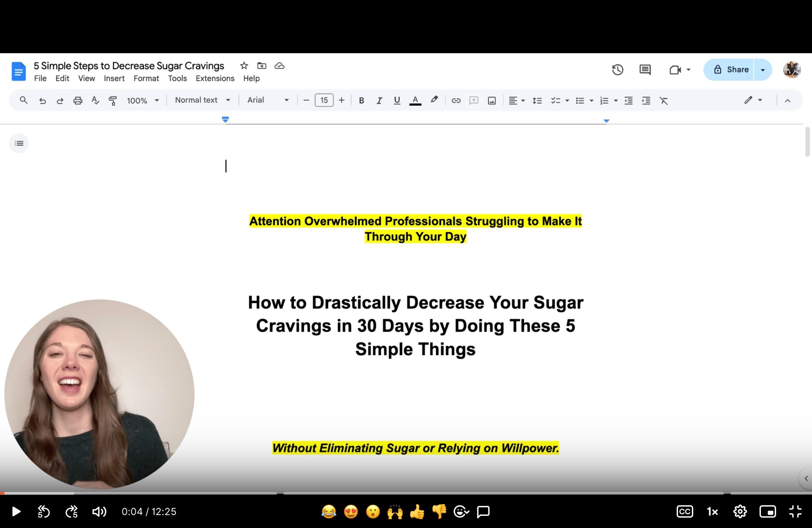Open the search menus magnifier
Image resolution: width=812 pixels, height=528 pixels.
click(x=24, y=100)
